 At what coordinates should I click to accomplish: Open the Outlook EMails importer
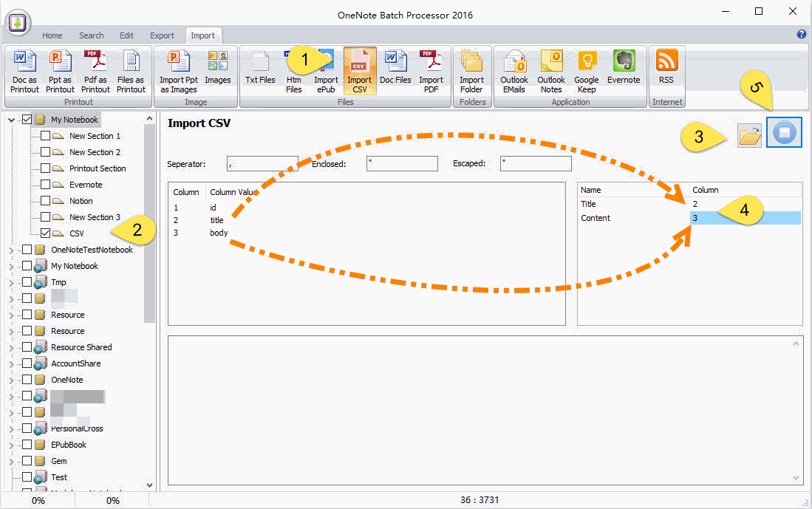pos(514,72)
